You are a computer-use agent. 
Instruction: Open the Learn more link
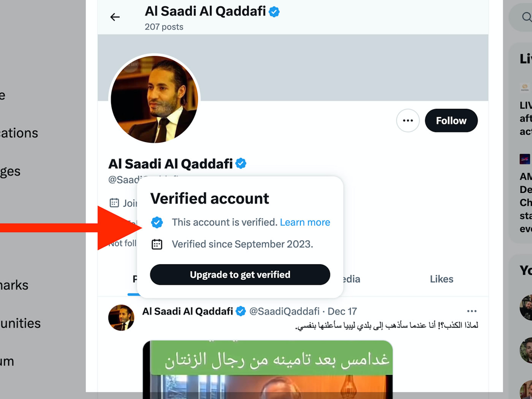pyautogui.click(x=305, y=222)
